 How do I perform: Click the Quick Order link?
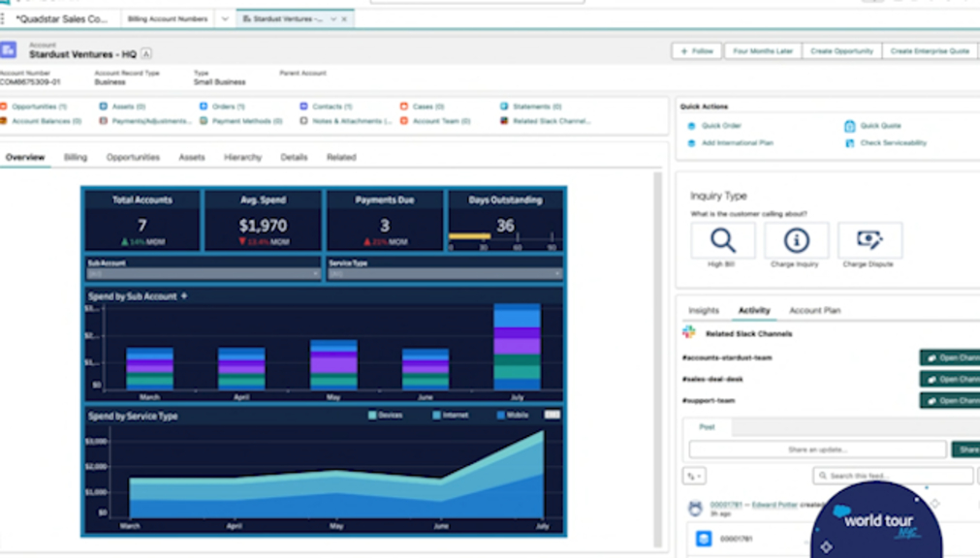click(720, 126)
